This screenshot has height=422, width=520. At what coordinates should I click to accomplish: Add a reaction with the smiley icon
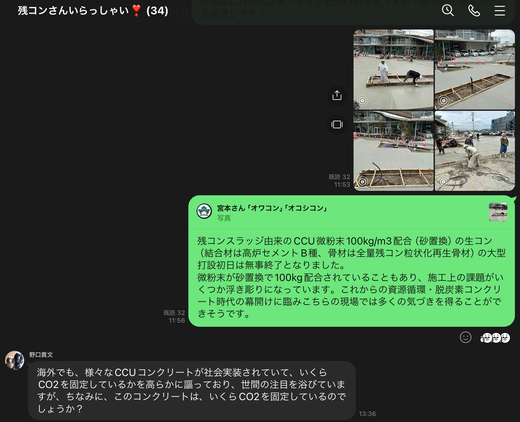click(x=465, y=337)
